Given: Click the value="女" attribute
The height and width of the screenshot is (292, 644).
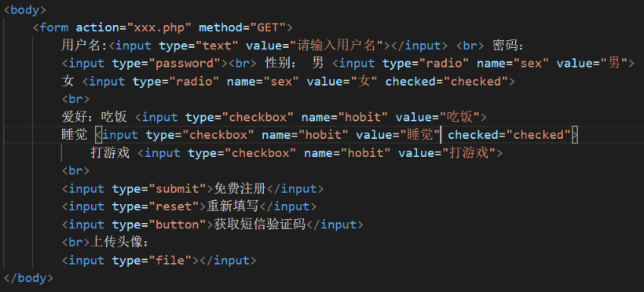Looking at the screenshot, I should click(x=342, y=82).
